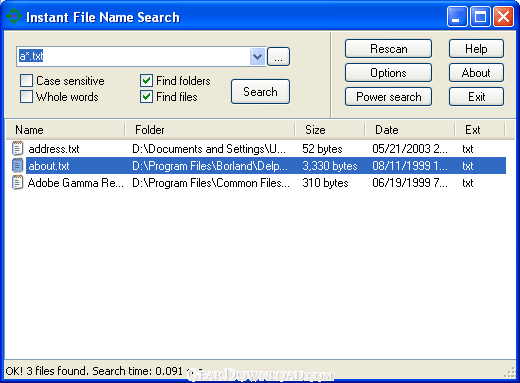Open the Options dialog button
Image resolution: width=520 pixels, height=383 pixels.
click(x=388, y=73)
